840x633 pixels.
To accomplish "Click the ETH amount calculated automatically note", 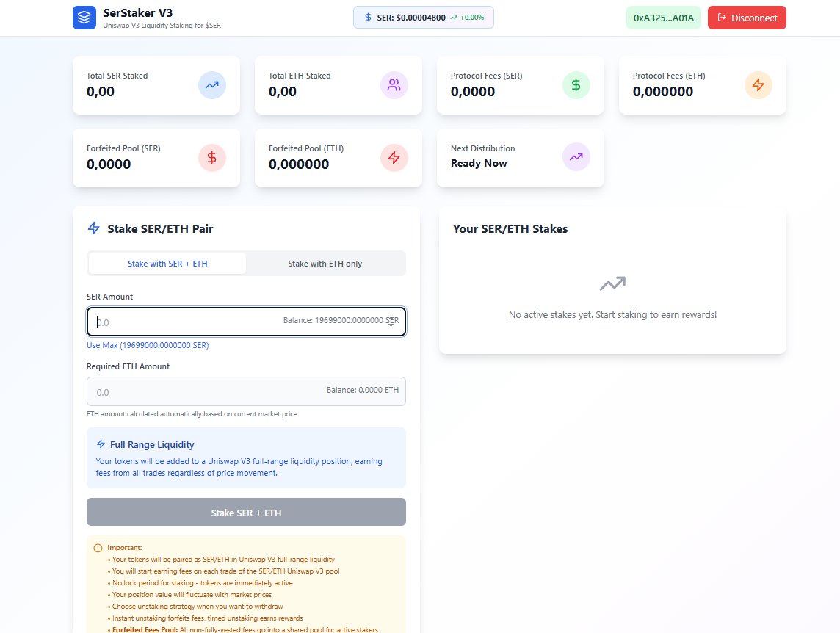I will 192,413.
